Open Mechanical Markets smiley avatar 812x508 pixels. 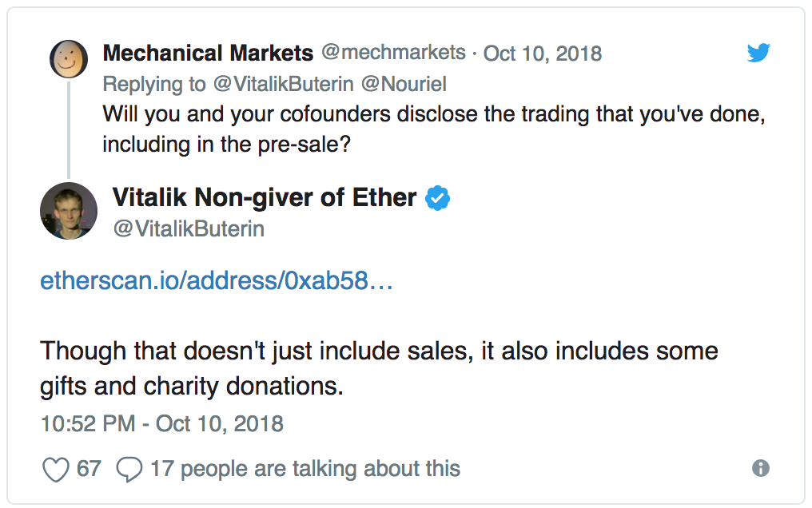point(69,59)
